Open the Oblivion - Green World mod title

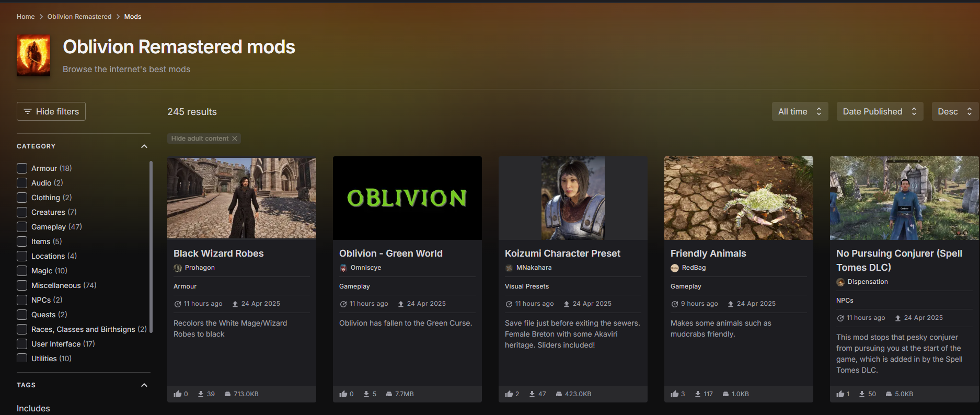[x=391, y=253]
